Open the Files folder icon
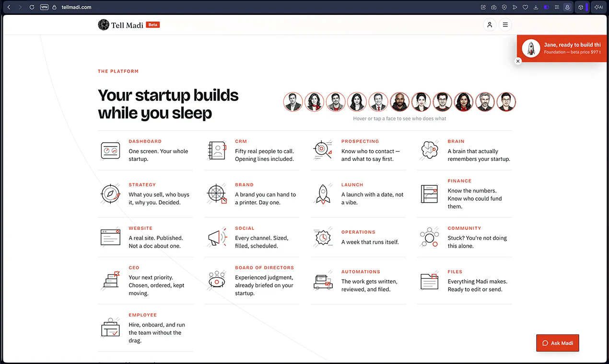This screenshot has height=364, width=609. [x=429, y=281]
